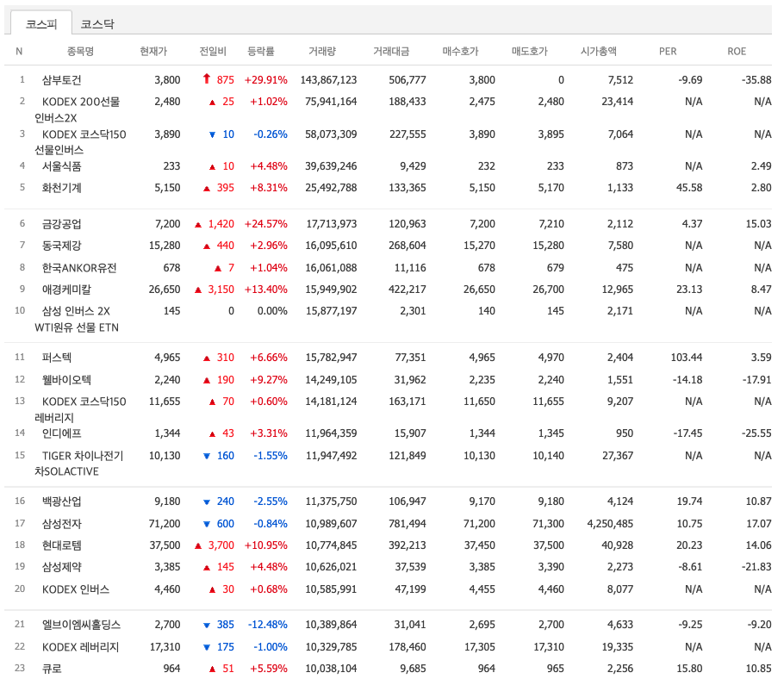Open the KODEX 인버스 stock link

click(x=76, y=589)
